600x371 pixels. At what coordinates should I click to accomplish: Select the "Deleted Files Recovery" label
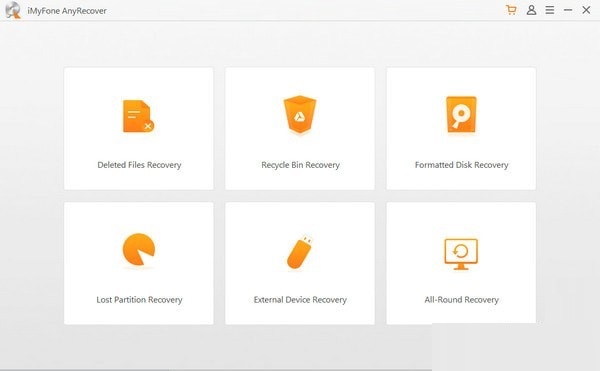pos(139,165)
